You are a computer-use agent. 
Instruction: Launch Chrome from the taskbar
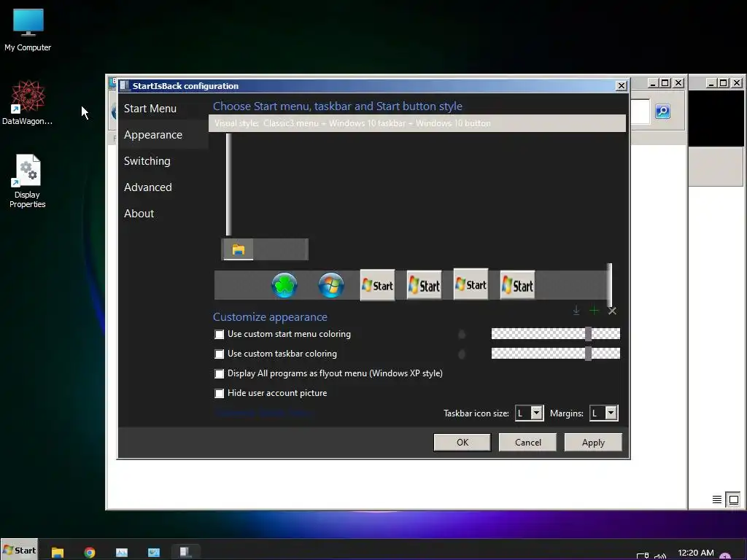point(90,552)
